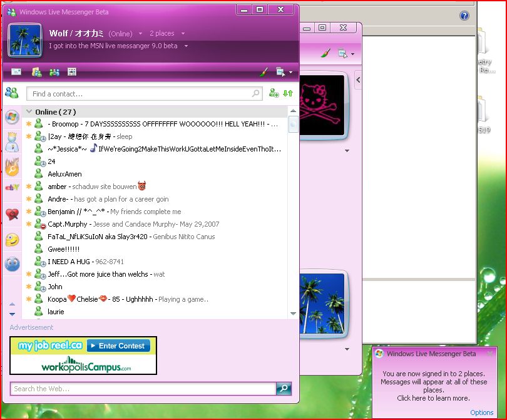Click Options in the notification popup

(481, 412)
